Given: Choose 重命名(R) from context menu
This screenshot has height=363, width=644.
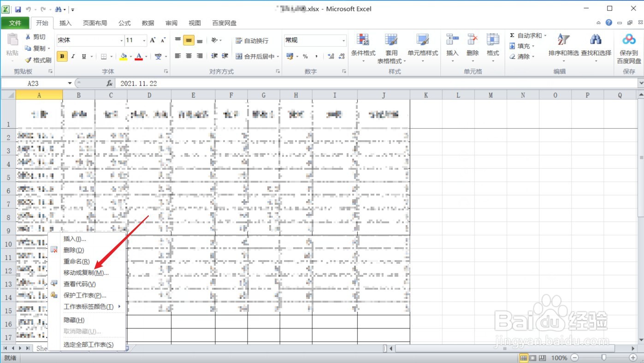Looking at the screenshot, I should point(87,262).
